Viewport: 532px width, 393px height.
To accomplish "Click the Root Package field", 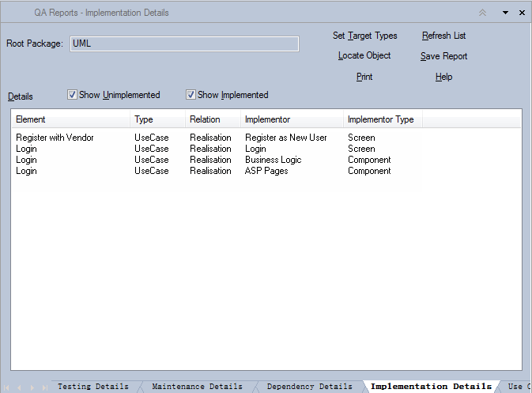I will coord(184,43).
